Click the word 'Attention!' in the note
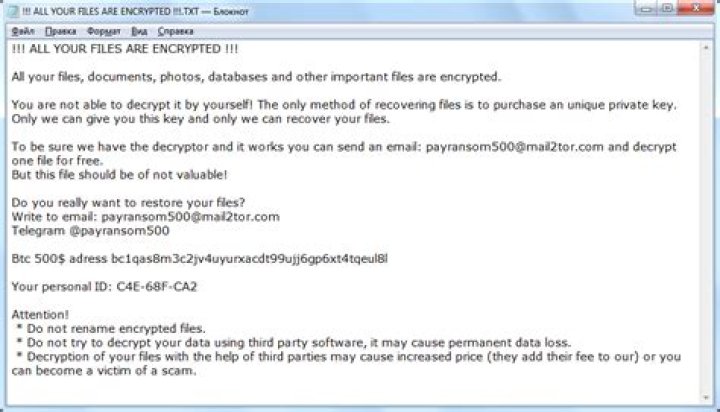 40,314
